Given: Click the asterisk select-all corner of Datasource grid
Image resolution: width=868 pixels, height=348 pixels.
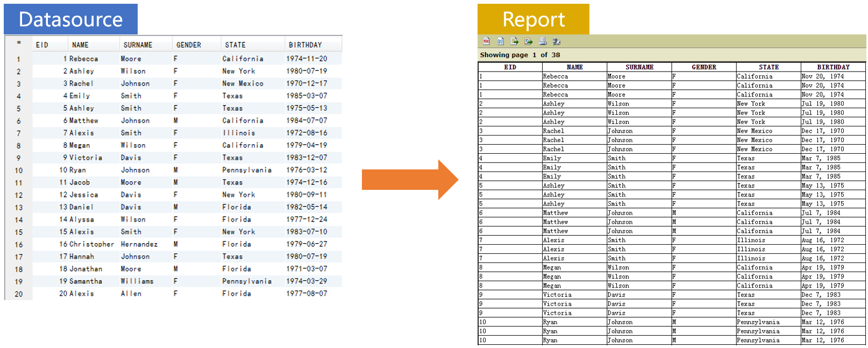Looking at the screenshot, I should pyautogui.click(x=19, y=44).
